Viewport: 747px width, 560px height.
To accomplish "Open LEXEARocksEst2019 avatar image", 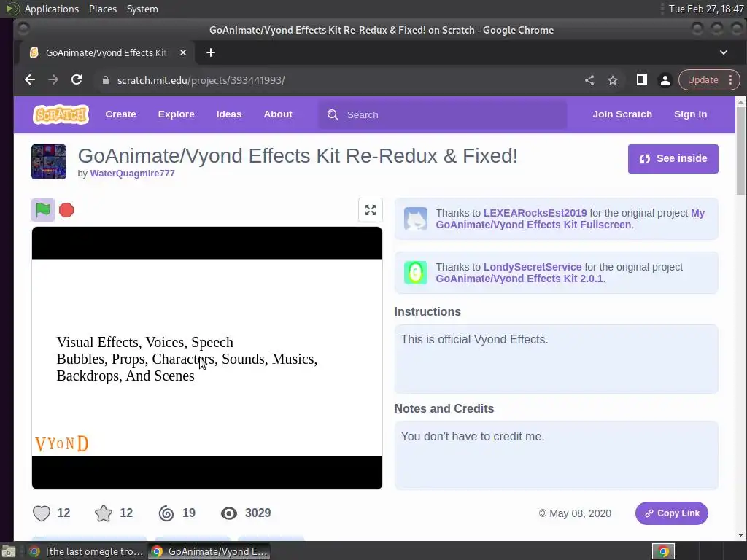I will (415, 219).
